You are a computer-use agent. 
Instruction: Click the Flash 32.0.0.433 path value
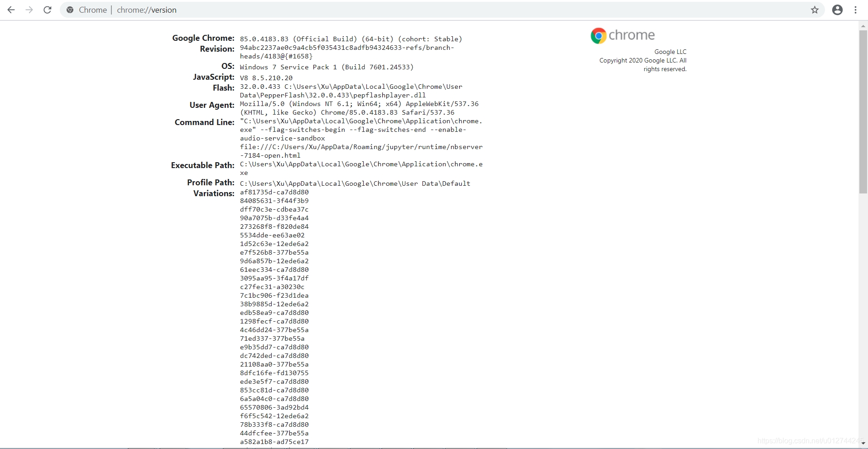pyautogui.click(x=351, y=91)
